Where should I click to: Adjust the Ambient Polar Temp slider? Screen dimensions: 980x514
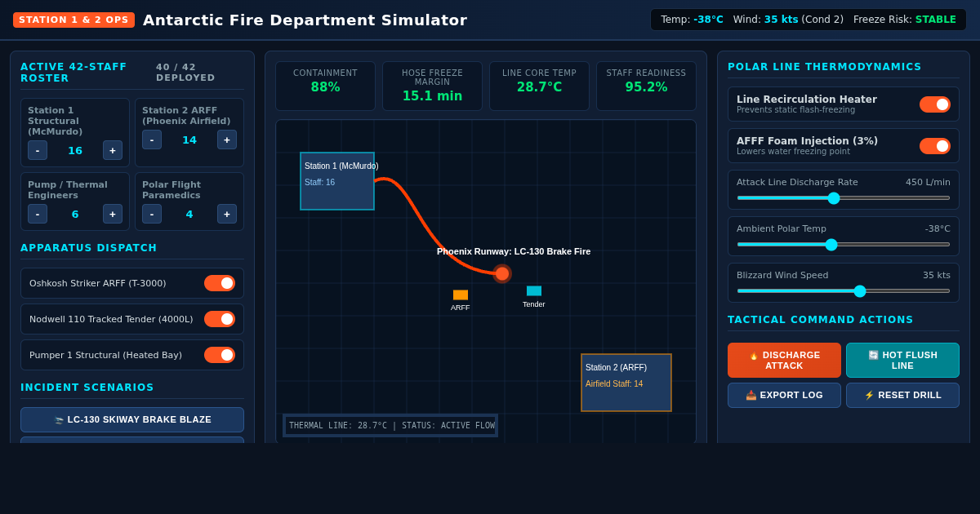[844, 244]
